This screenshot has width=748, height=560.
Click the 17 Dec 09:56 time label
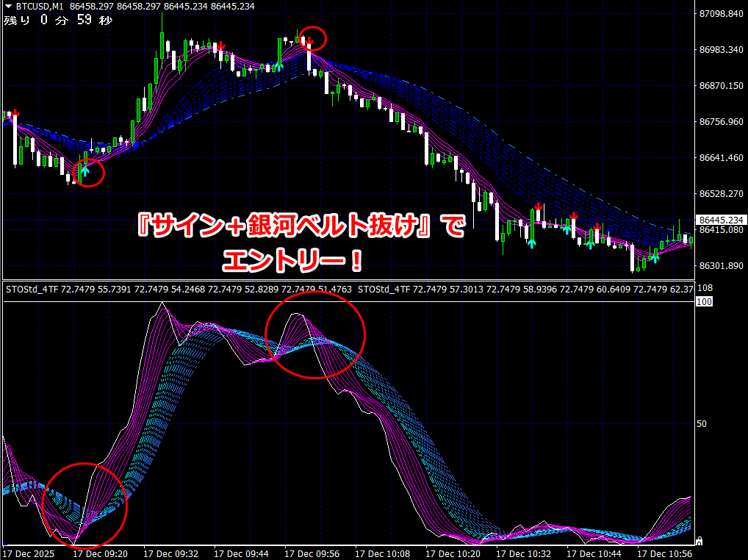point(312,554)
